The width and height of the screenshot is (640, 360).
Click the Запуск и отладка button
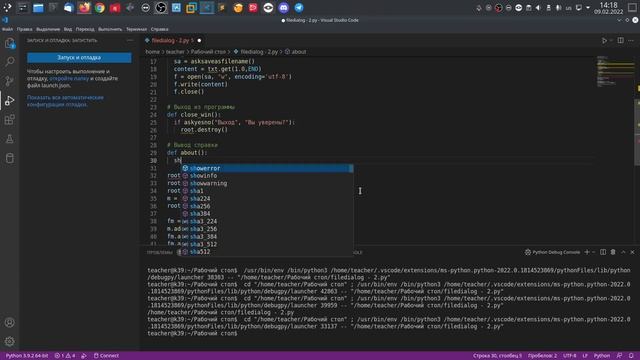click(x=79, y=58)
